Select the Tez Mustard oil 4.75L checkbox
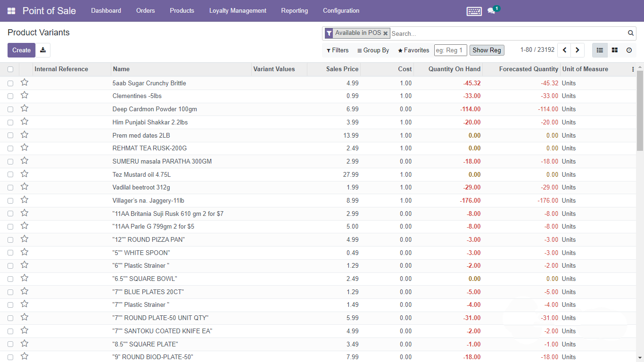Screen dimensions: 644x362 point(10,175)
